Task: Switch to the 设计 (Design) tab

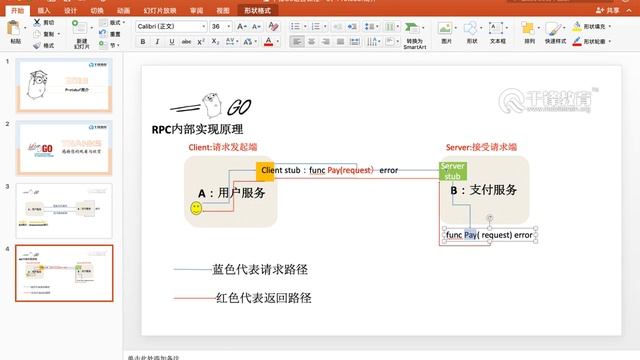Action: [x=70, y=11]
